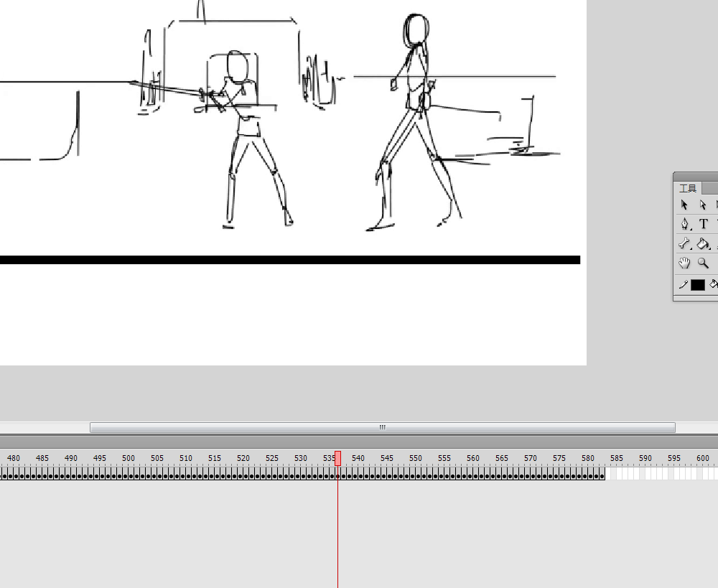Click the horizontal stage scrollbar thumb
The width and height of the screenshot is (718, 588).
point(383,427)
